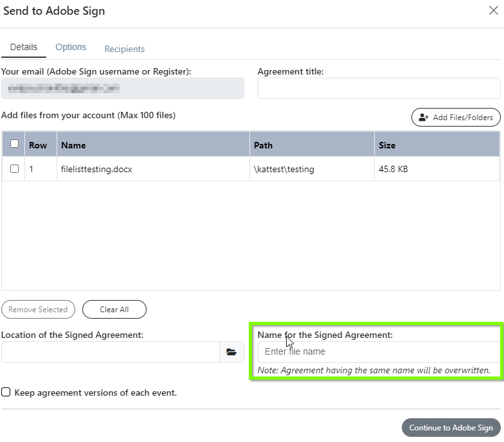504x442 pixels.
Task: Click the Clear All button
Action: 114,310
